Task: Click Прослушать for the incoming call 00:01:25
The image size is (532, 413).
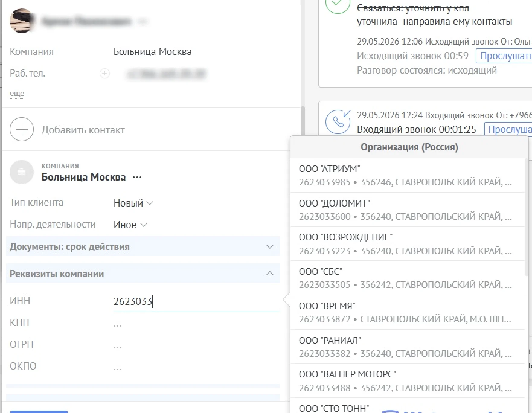Action: pyautogui.click(x=509, y=130)
